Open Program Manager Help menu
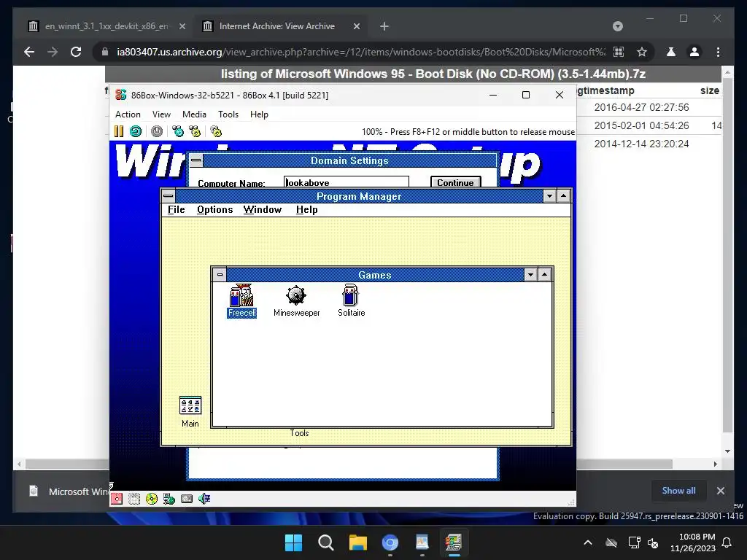 (x=307, y=209)
